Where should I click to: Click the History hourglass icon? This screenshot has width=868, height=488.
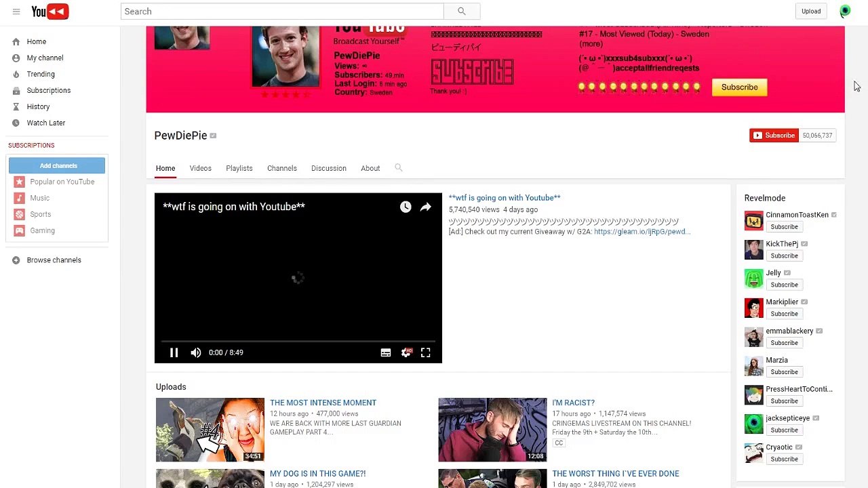click(x=16, y=107)
